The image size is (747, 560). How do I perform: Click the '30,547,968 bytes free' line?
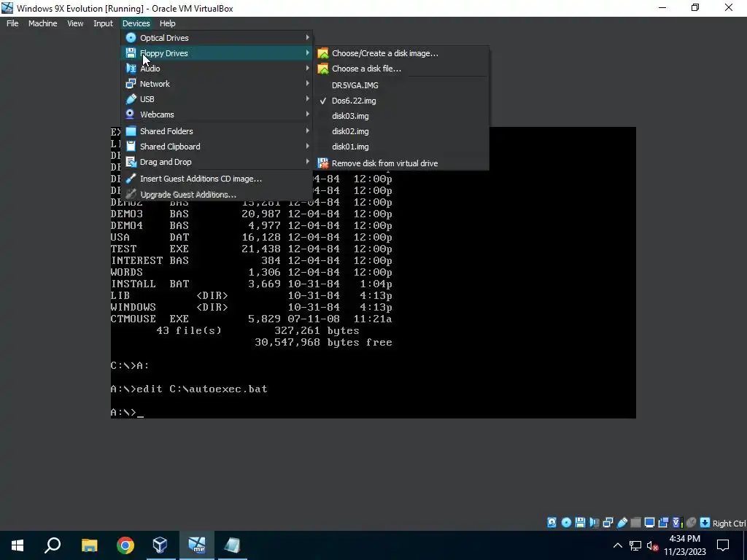click(x=323, y=342)
